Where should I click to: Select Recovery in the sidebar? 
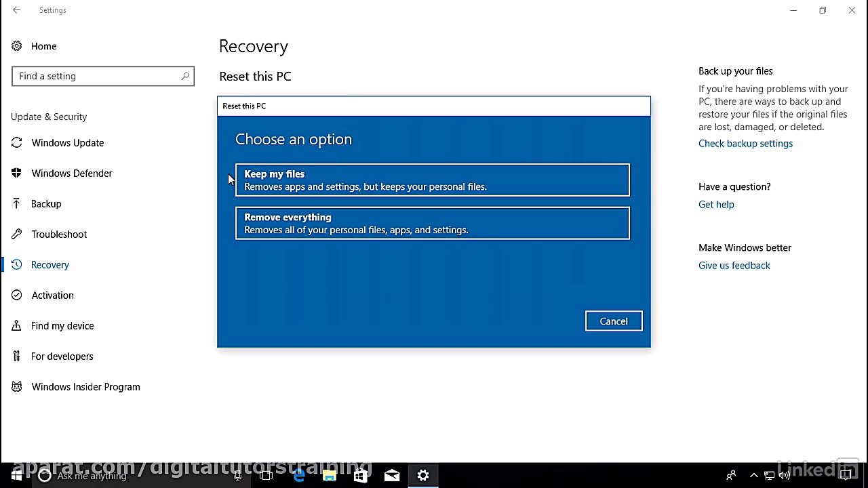pos(50,264)
